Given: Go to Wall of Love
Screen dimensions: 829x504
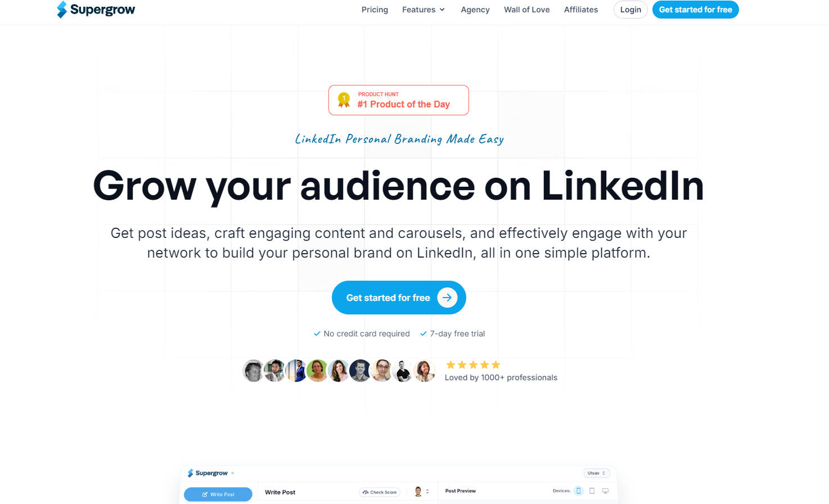Looking at the screenshot, I should (x=526, y=10).
